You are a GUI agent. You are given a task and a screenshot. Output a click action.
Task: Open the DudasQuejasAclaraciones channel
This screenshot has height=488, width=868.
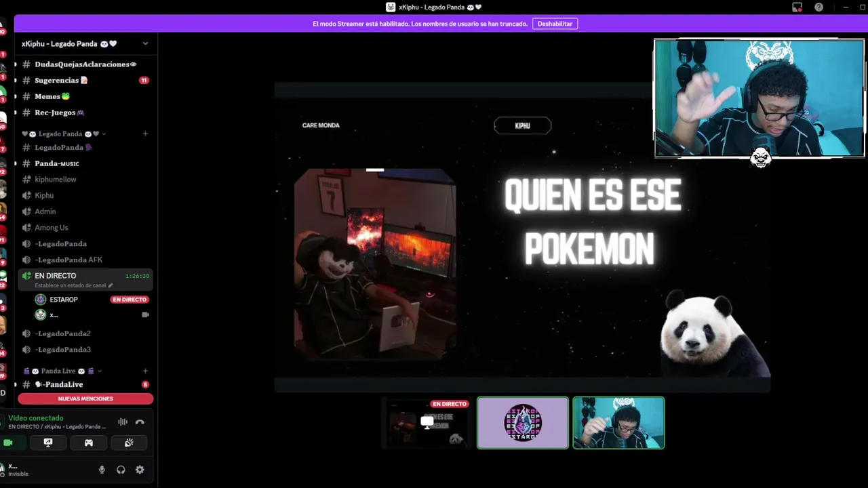[x=85, y=64]
